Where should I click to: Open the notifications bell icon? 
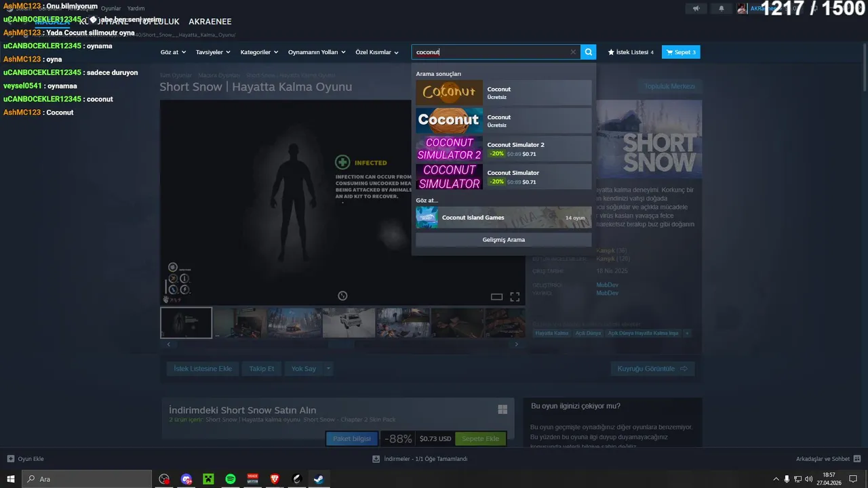click(x=722, y=8)
